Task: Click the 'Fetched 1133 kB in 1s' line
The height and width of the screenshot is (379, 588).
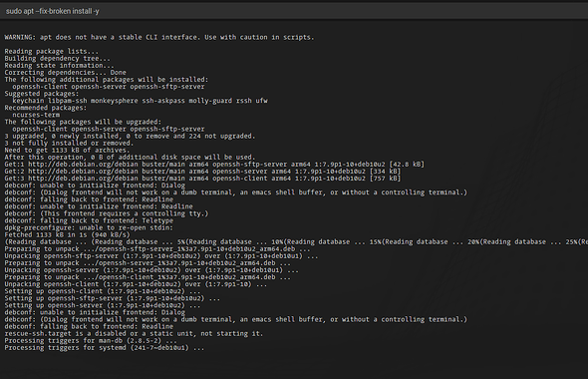Action: (67, 235)
